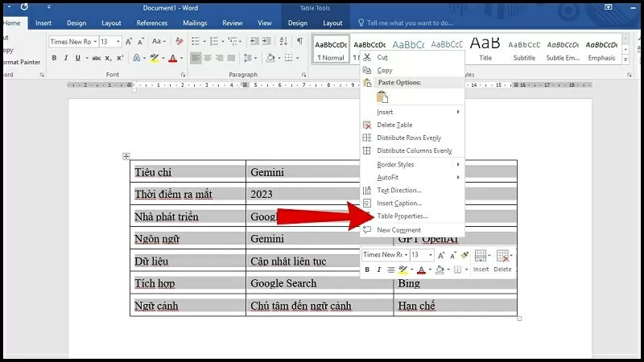
Task: Click Distribute Rows Evenly option
Action: 409,138
